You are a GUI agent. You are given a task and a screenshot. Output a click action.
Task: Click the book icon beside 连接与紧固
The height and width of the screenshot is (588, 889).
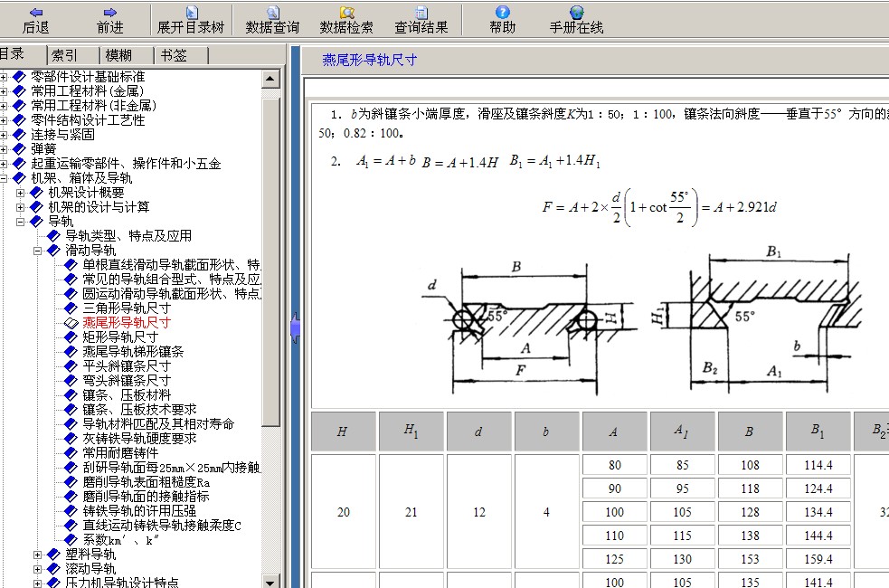(19, 135)
